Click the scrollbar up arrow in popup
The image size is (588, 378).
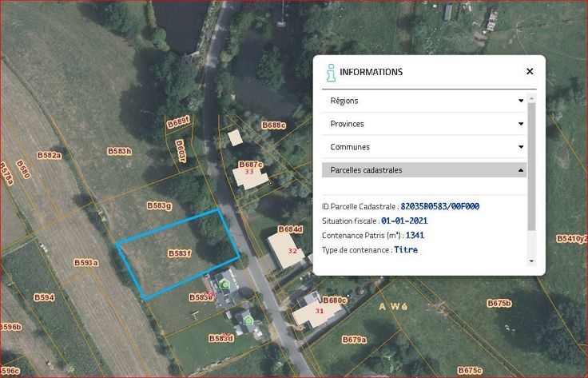click(531, 98)
